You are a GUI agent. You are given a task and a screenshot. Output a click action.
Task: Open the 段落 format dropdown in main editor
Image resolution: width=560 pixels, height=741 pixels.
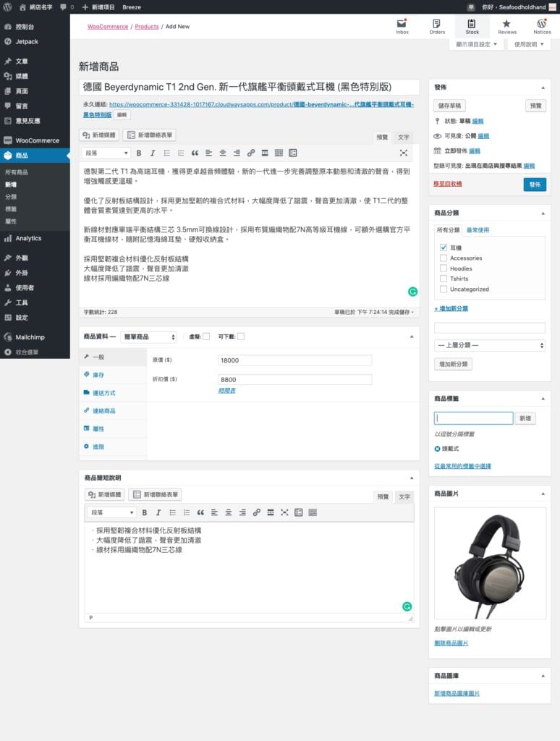pos(106,153)
